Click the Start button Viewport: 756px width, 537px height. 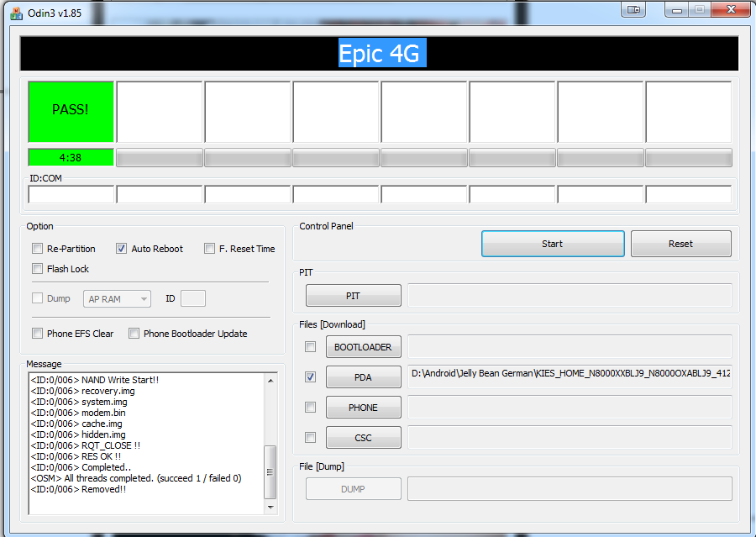click(553, 244)
